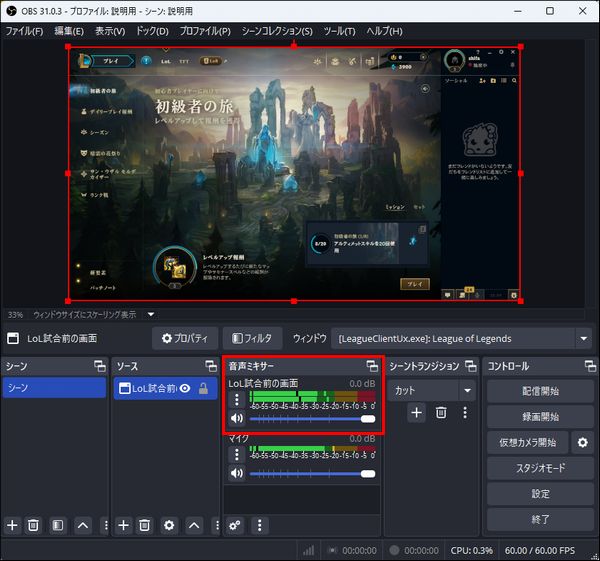Pop out the ソース dock panel
Viewport: 600px width, 561px height.
click(x=211, y=366)
